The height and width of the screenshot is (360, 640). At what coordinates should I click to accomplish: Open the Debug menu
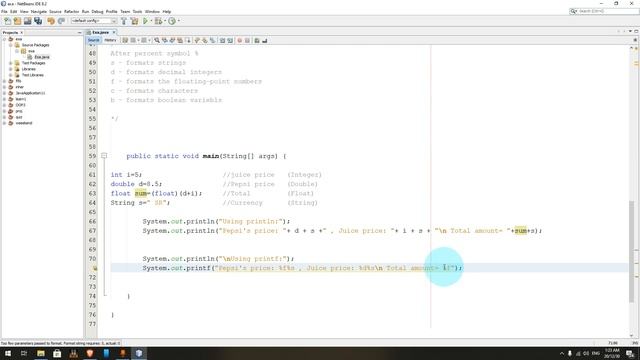point(97,11)
